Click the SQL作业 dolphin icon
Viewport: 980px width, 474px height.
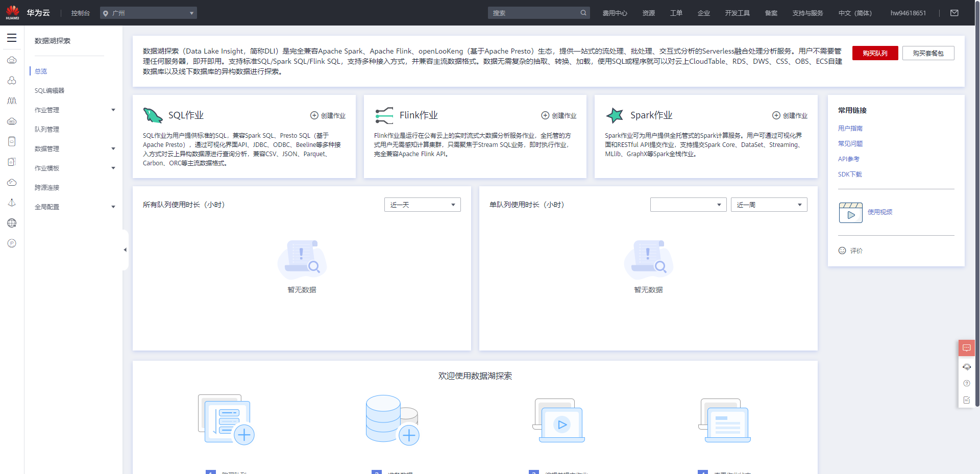tap(153, 115)
